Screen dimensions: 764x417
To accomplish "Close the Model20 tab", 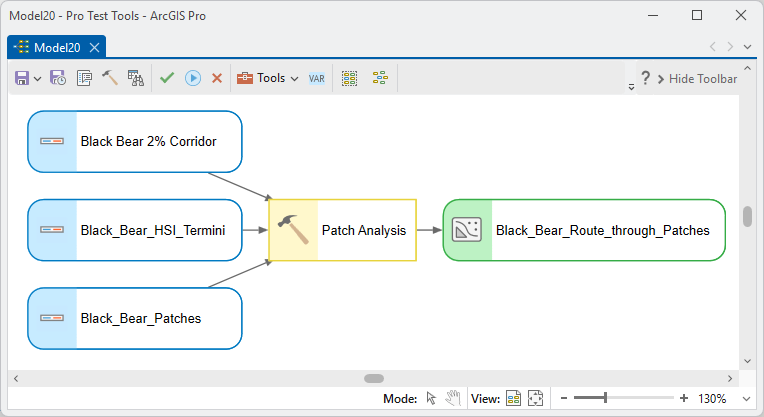I will click(95, 47).
